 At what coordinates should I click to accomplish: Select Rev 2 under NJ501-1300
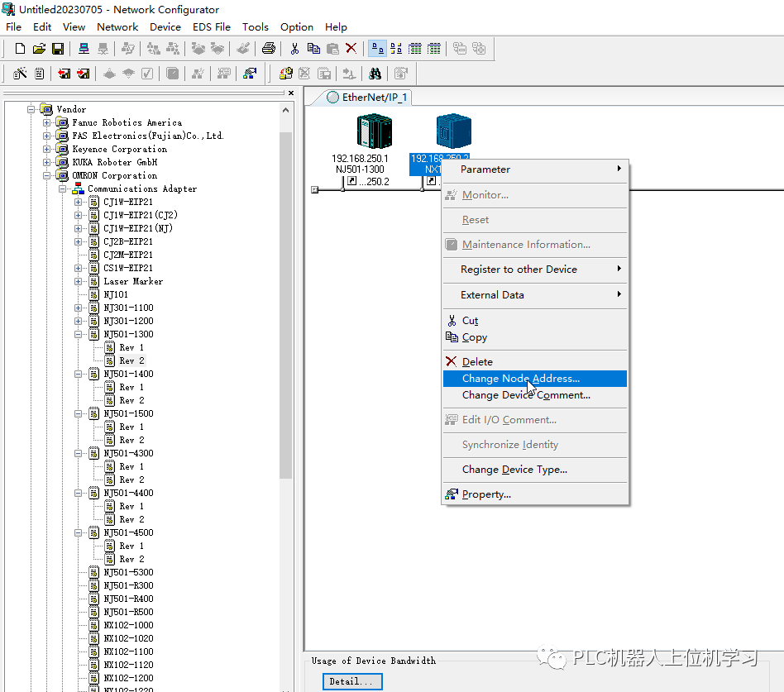point(131,361)
